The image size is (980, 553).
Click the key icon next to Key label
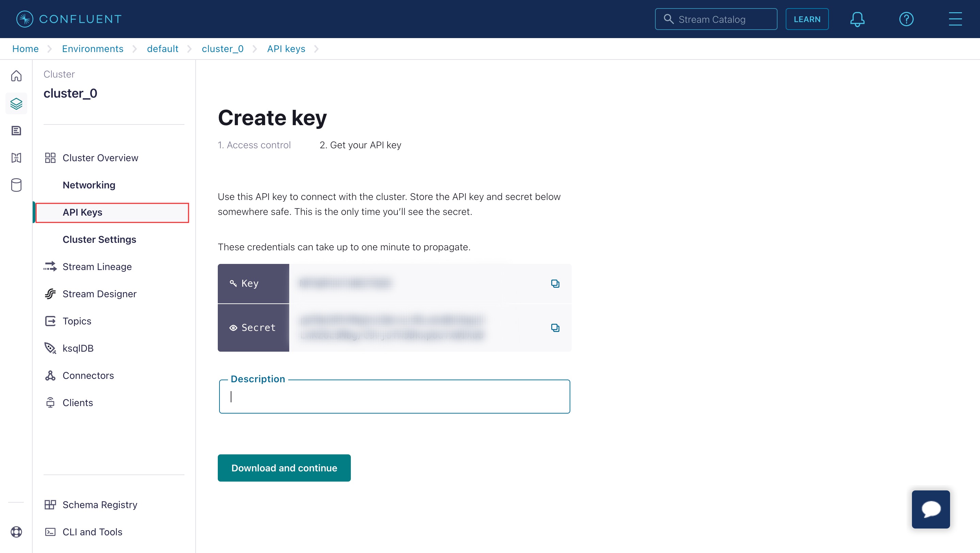233,283
